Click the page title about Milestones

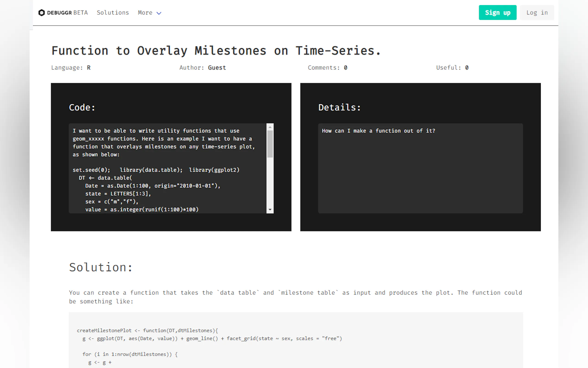pos(216,51)
